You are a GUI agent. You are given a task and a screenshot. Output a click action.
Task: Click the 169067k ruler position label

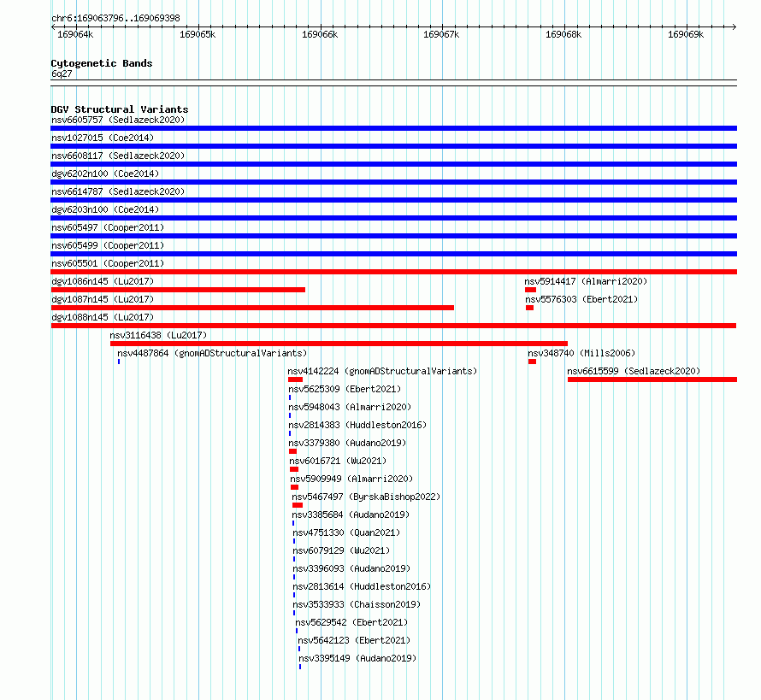click(441, 34)
